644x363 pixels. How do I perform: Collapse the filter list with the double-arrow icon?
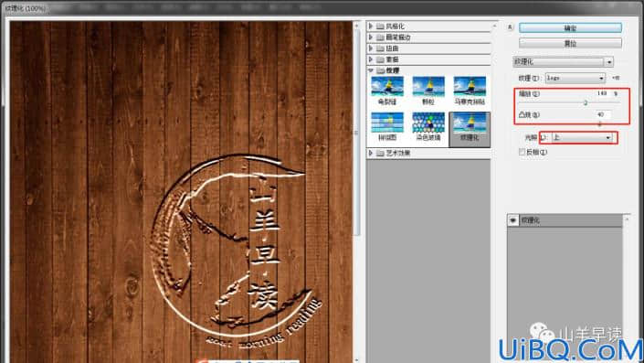[510, 27]
